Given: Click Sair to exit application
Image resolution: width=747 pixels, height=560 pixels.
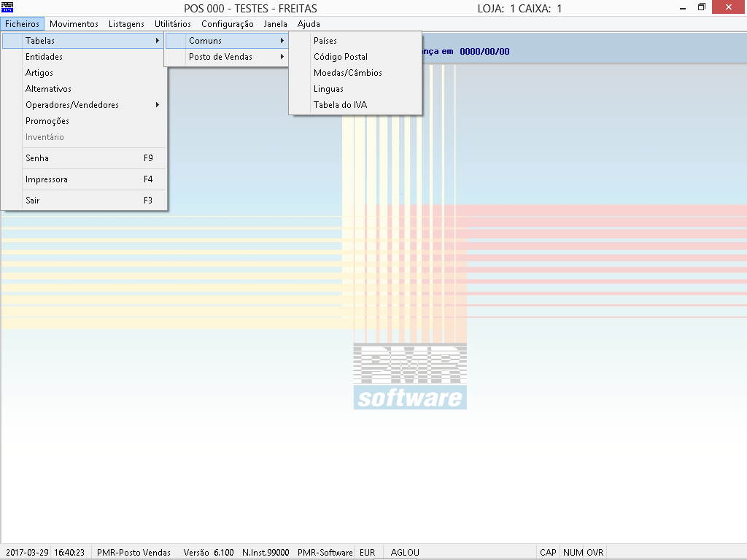Looking at the screenshot, I should click(33, 201).
